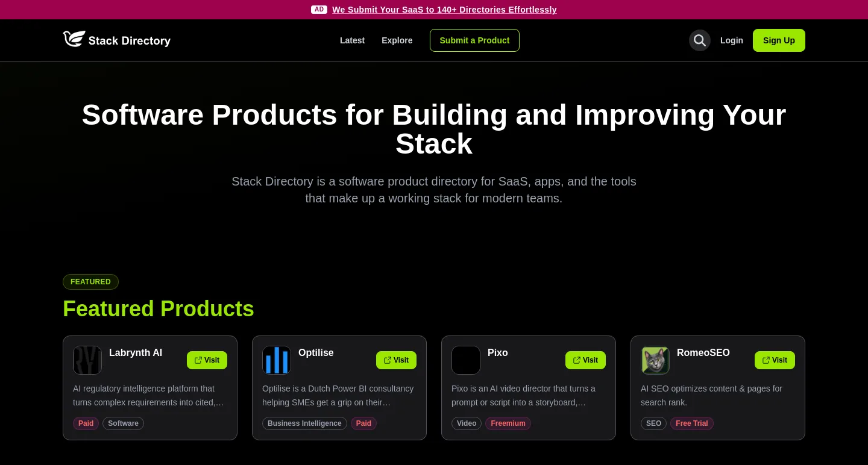Click the Labrynth AI description text

click(149, 396)
